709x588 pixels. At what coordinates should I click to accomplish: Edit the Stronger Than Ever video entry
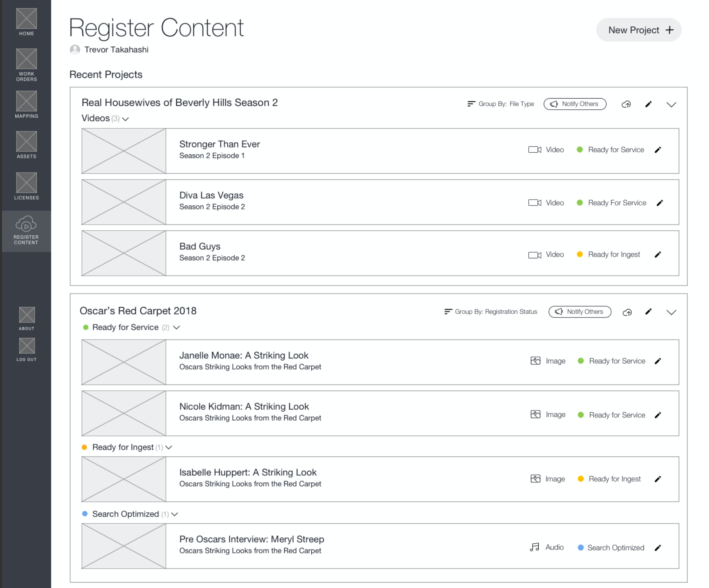[x=658, y=150]
